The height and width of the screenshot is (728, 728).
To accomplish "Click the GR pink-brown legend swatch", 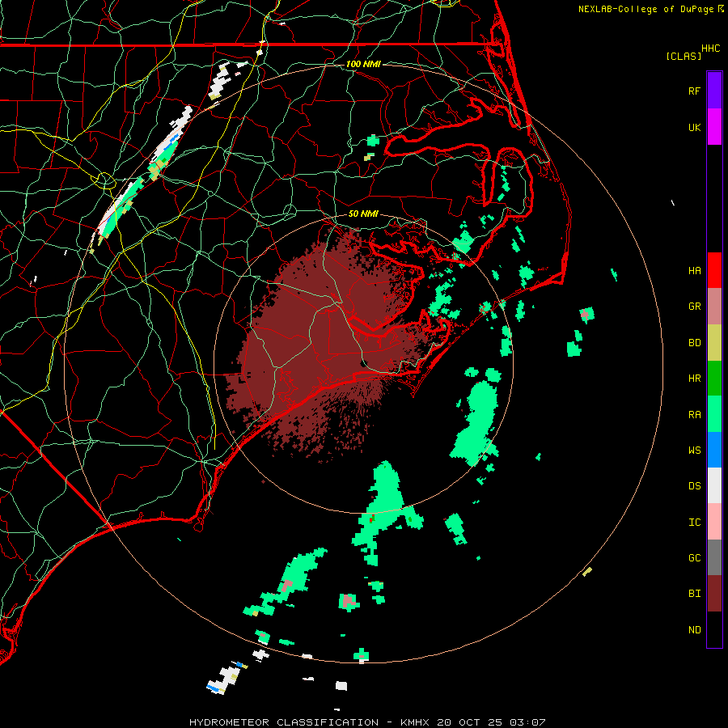I will point(714,307).
